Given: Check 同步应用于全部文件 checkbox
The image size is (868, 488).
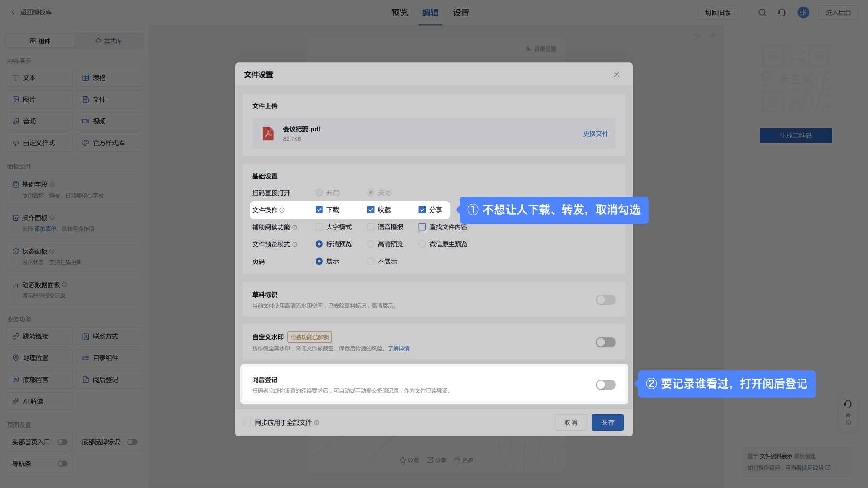Looking at the screenshot, I should (247, 422).
